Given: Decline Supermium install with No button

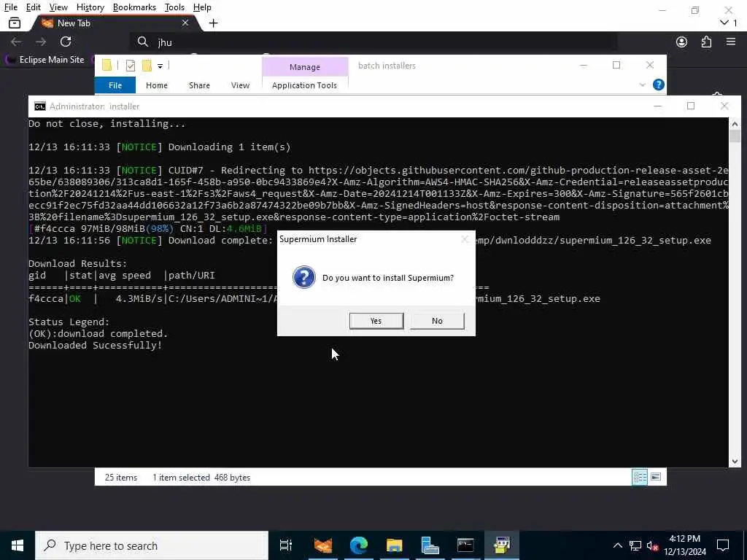Looking at the screenshot, I should point(437,321).
